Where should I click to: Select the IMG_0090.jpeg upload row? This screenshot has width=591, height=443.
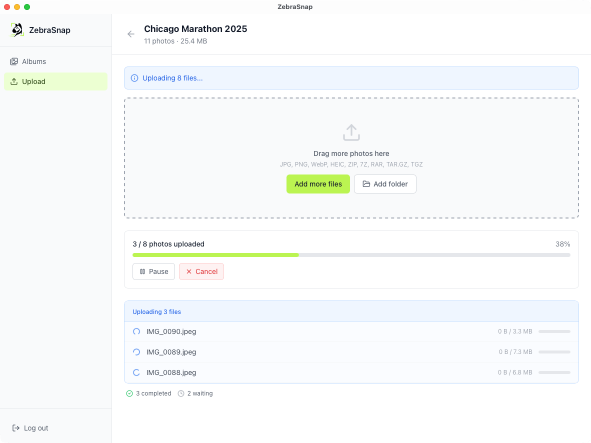[x=351, y=332]
